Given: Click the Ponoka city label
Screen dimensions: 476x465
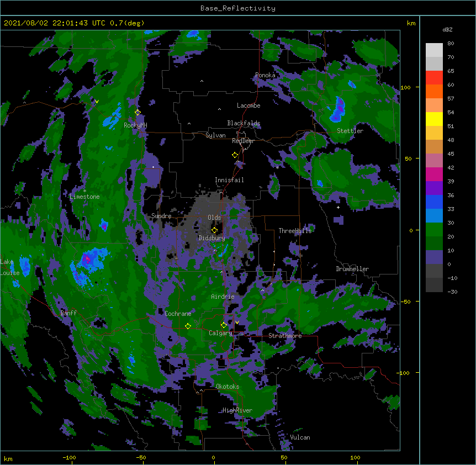Looking at the screenshot, I should pos(265,75).
